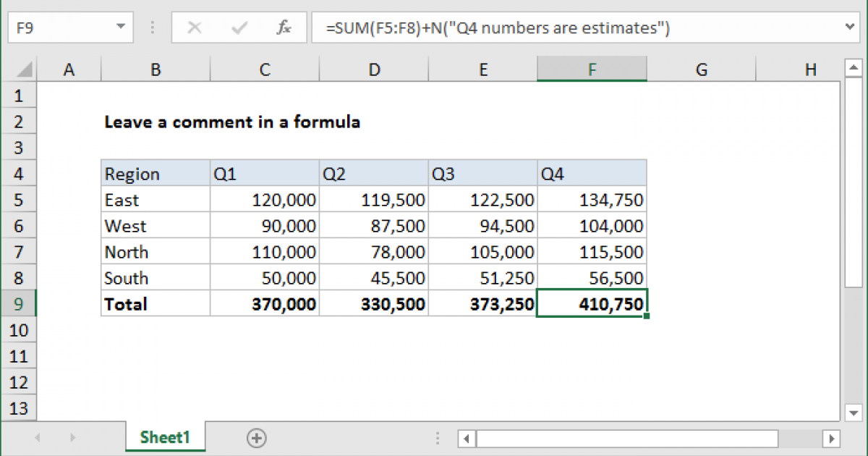Add a new sheet with plus icon
This screenshot has height=456, width=868.
point(257,437)
